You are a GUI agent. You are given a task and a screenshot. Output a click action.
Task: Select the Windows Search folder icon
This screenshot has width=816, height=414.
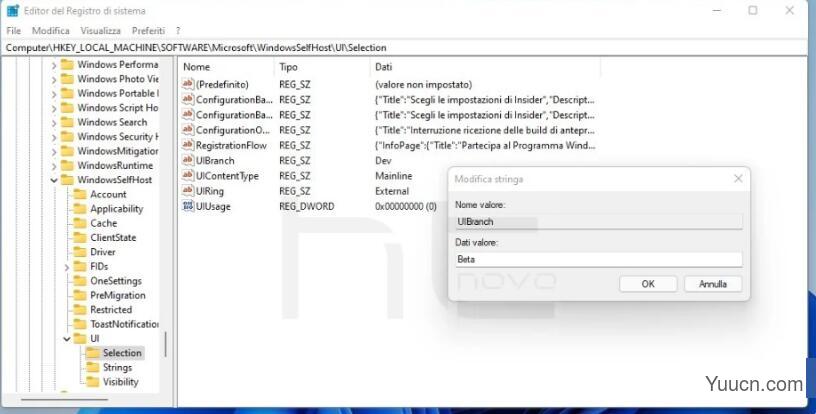(x=67, y=122)
